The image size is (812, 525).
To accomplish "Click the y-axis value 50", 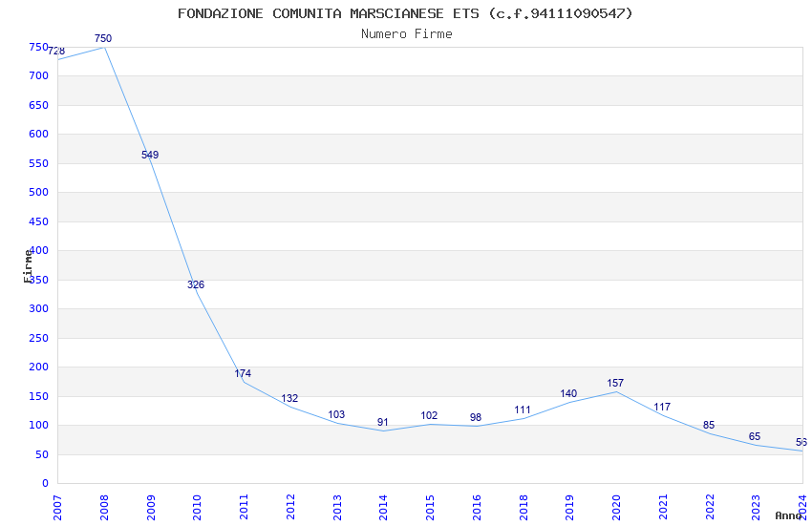I will [x=42, y=454].
